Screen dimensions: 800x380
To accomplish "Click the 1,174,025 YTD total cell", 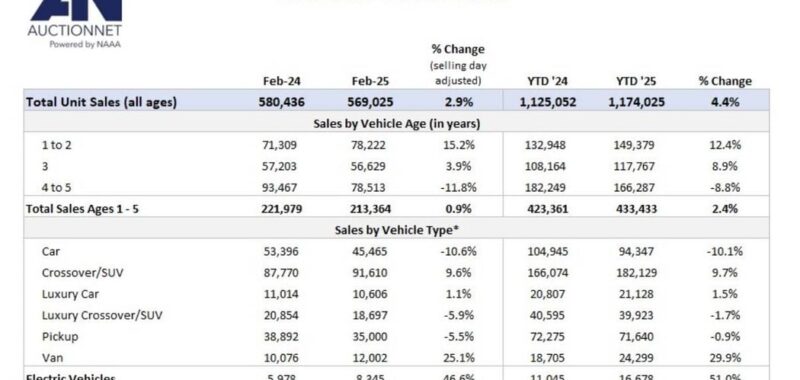I will 636,102.
